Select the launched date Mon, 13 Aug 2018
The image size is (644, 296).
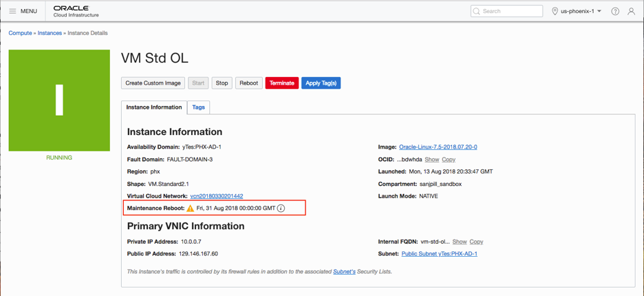451,171
